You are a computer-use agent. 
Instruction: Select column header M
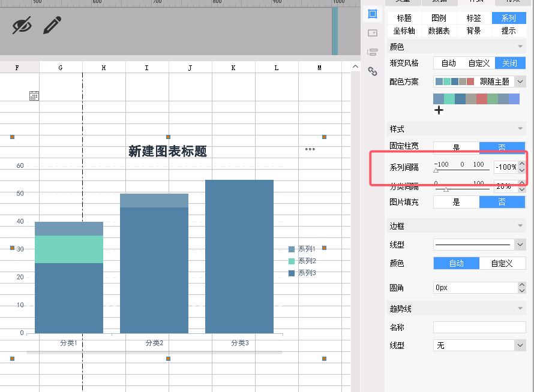319,67
